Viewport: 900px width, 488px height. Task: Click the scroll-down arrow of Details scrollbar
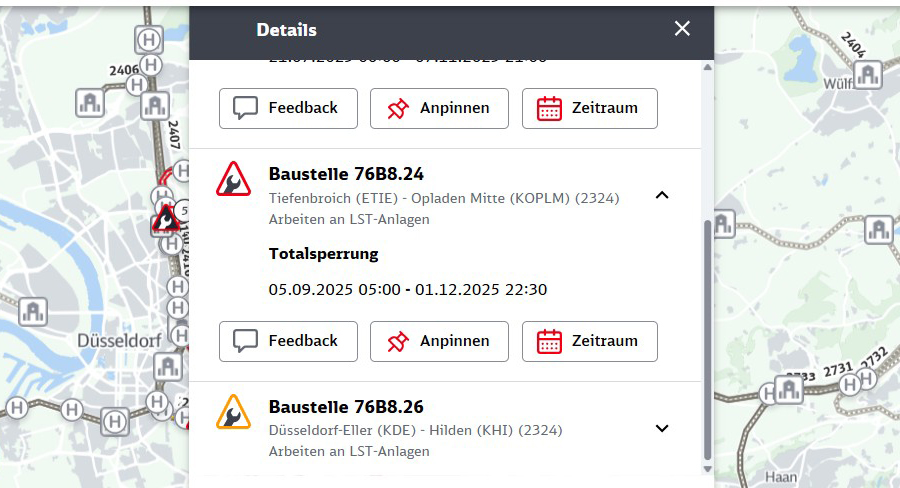click(708, 469)
